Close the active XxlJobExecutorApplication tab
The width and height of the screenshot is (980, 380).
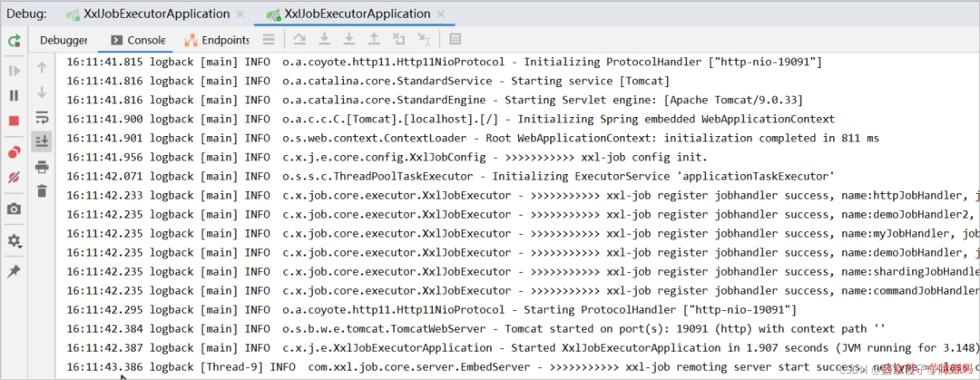pyautogui.click(x=441, y=14)
